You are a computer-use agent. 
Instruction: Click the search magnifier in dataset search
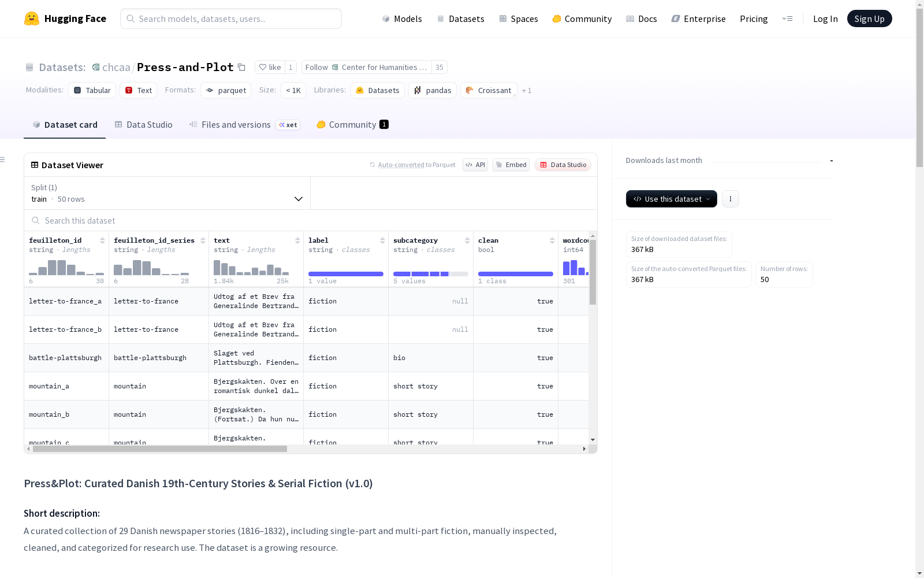36,220
